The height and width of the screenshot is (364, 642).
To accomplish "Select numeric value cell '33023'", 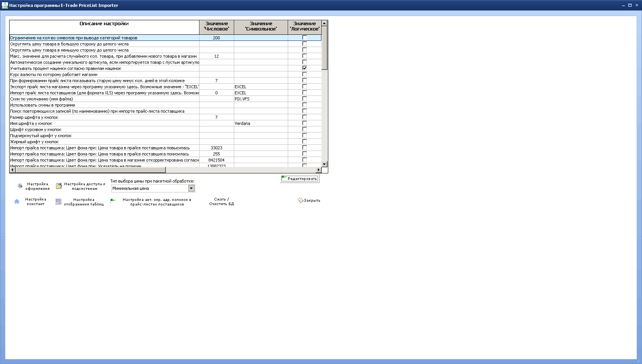I will [x=217, y=148].
